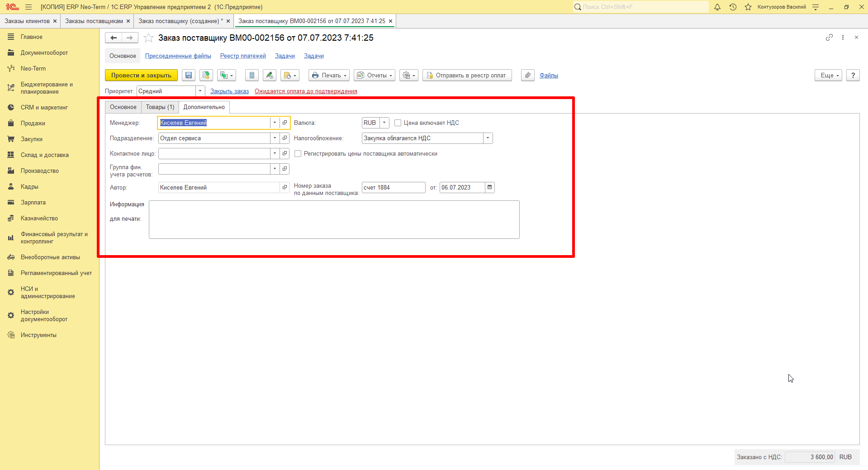The height and width of the screenshot is (470, 868).
Task: Open the history clock icon in the title bar
Action: [733, 7]
